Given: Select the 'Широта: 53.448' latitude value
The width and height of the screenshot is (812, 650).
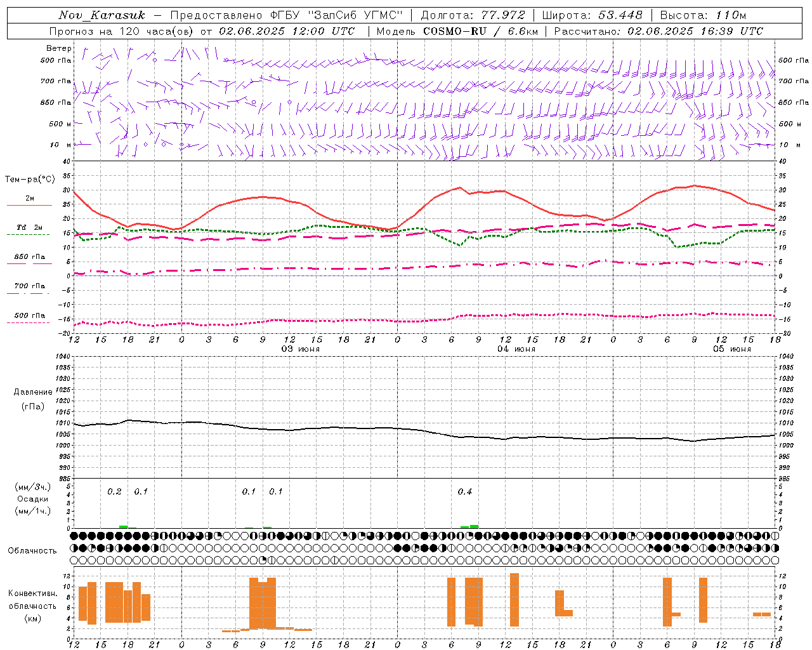Looking at the screenshot, I should [593, 15].
